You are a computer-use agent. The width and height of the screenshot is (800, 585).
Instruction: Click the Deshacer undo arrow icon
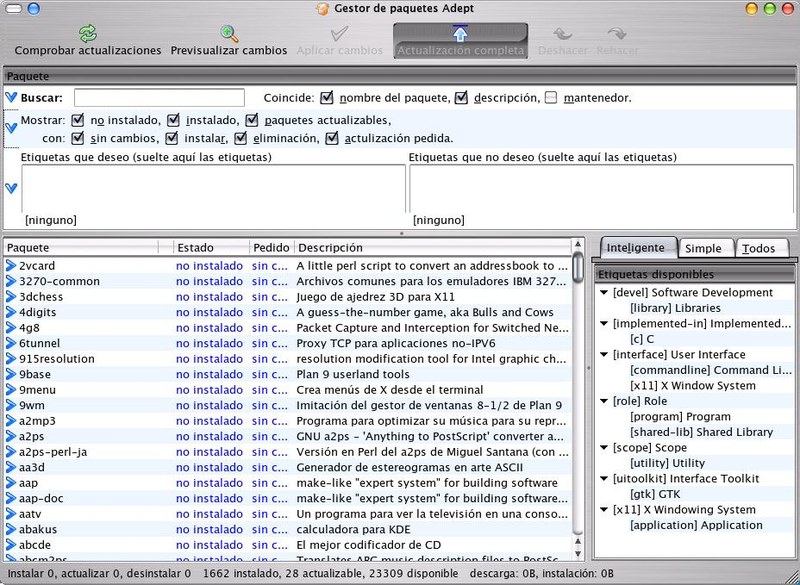click(x=563, y=34)
